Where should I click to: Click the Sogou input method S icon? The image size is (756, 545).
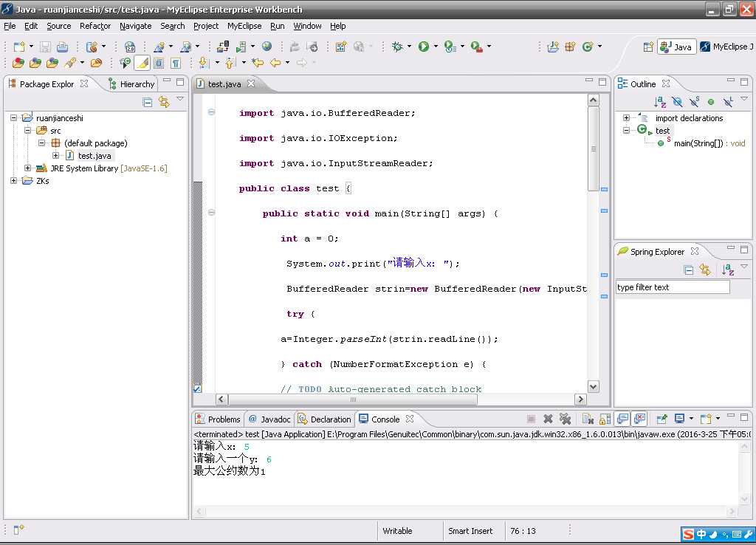point(688,534)
